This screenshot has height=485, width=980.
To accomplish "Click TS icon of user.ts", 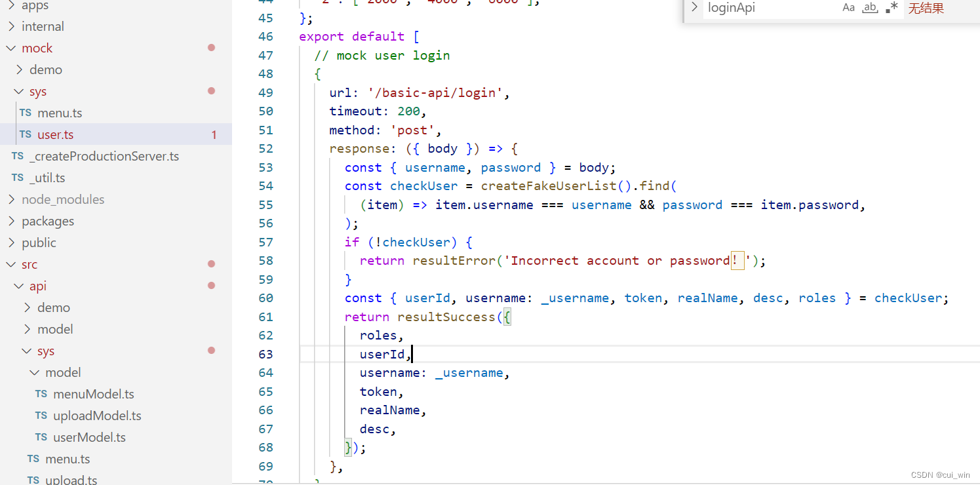I will (x=26, y=134).
